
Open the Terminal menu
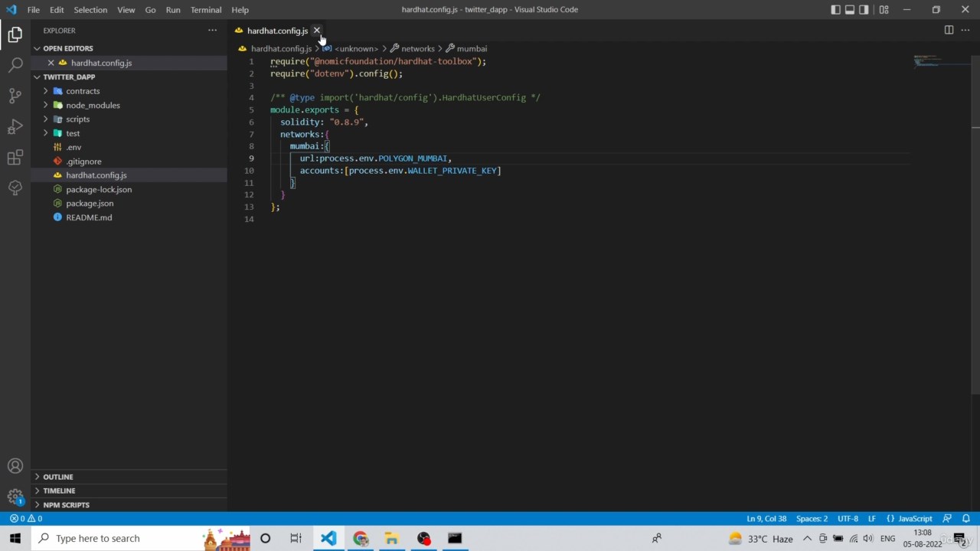coord(206,10)
